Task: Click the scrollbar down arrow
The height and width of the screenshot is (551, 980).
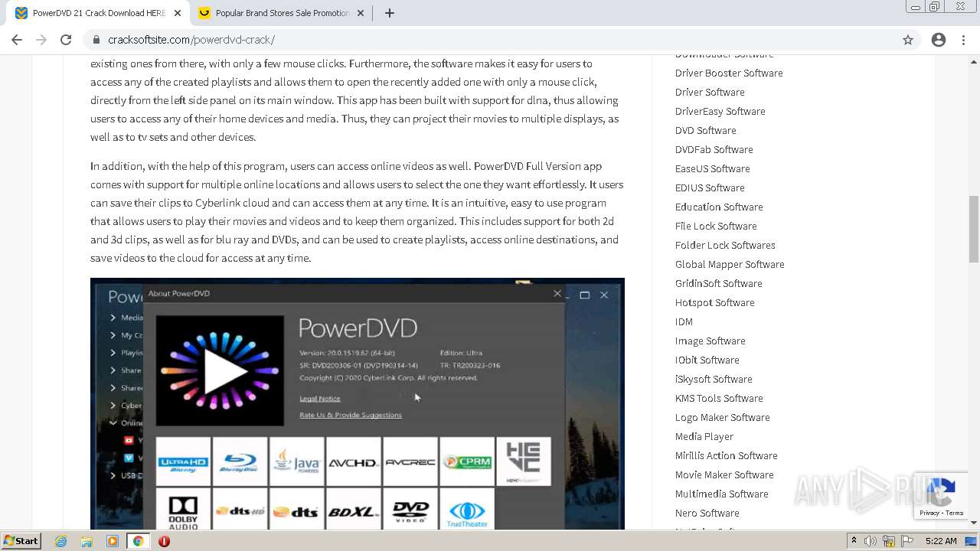Action: pos(974,523)
